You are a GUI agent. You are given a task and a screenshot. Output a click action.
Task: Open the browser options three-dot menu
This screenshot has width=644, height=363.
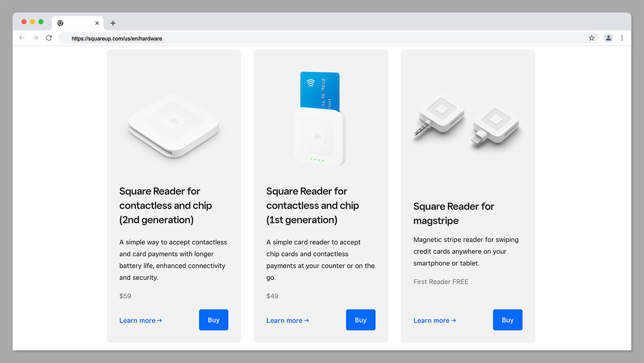tap(622, 38)
